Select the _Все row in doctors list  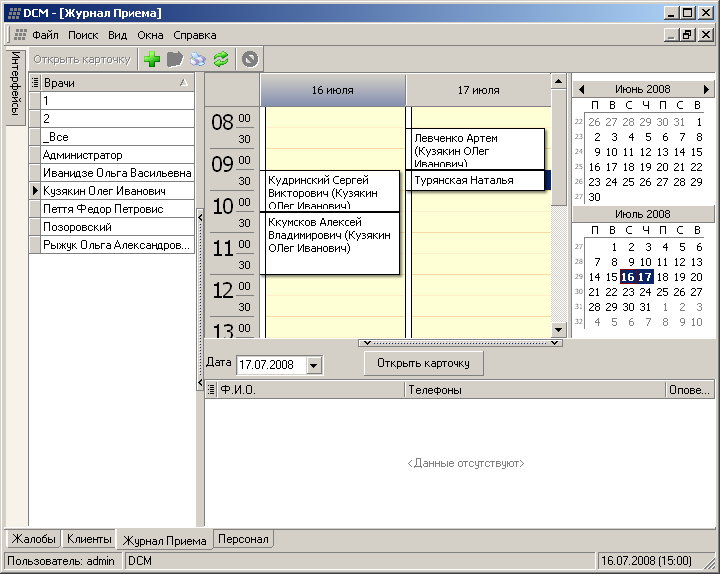point(118,137)
